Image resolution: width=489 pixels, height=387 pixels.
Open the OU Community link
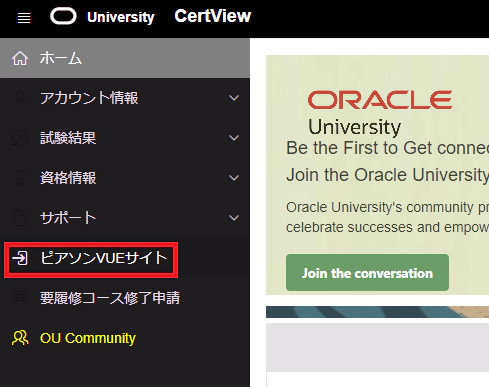click(125, 338)
